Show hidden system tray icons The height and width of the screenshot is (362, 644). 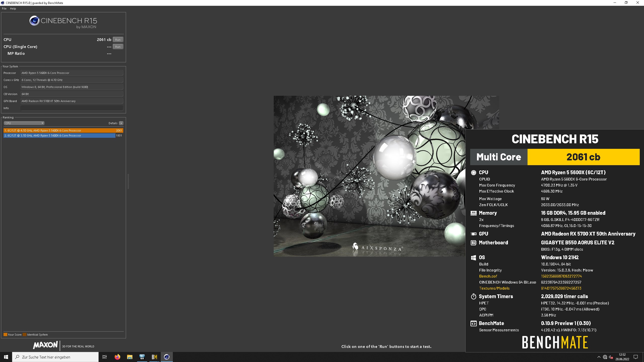[x=599, y=357]
